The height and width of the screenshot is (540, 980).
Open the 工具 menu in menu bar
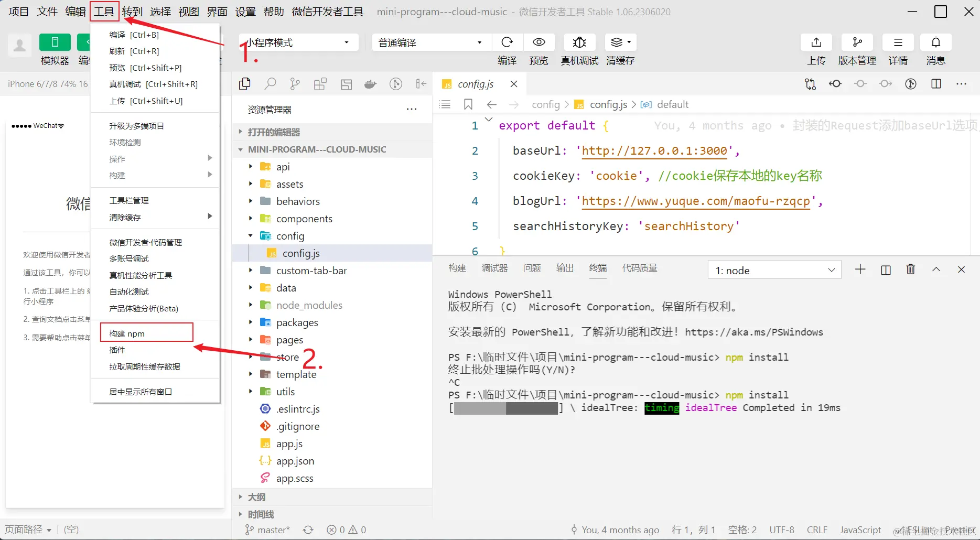pos(104,12)
